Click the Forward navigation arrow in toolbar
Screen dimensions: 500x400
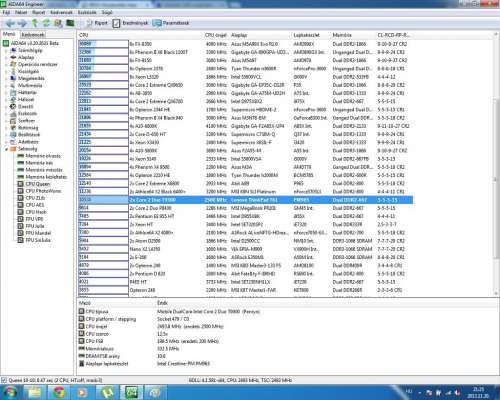(22, 23)
